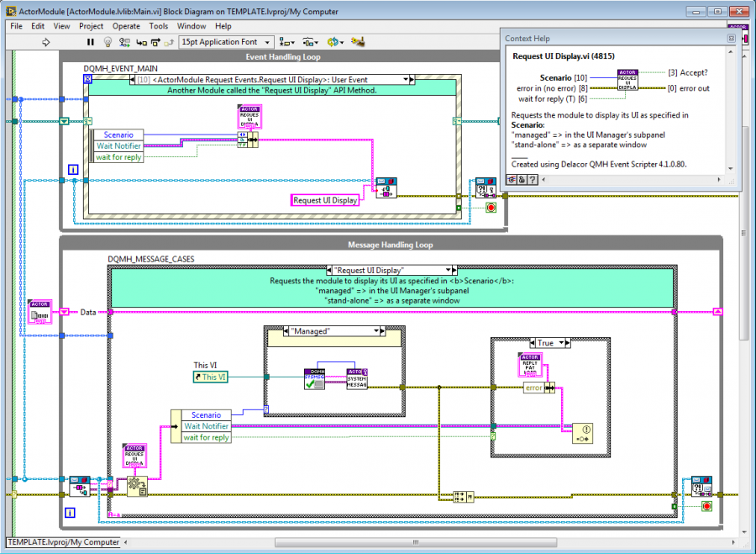Click the main horizontal scrollbar thumb

416,543
